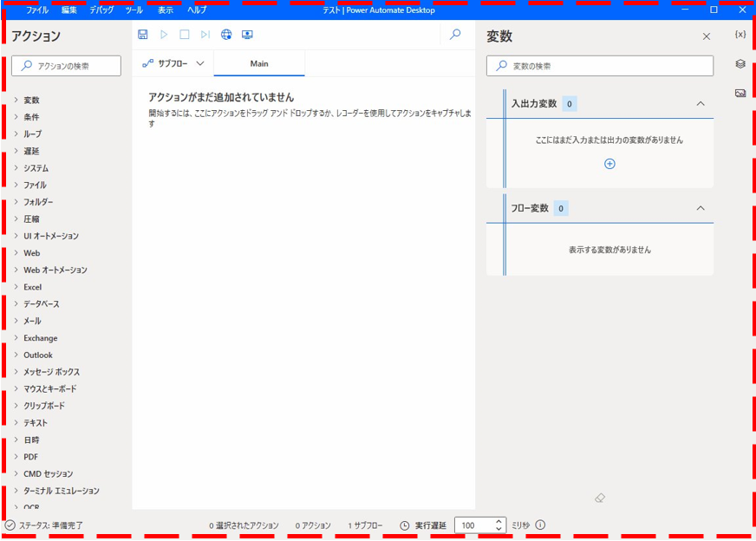Save the flow with the floppy disk icon

pos(143,34)
